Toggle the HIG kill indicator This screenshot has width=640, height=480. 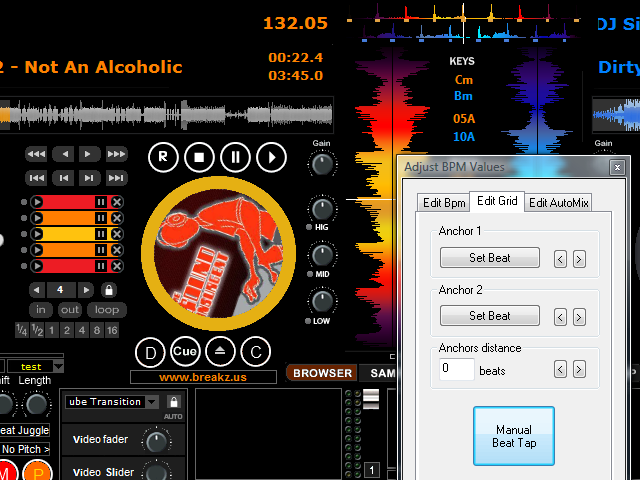pos(309,227)
